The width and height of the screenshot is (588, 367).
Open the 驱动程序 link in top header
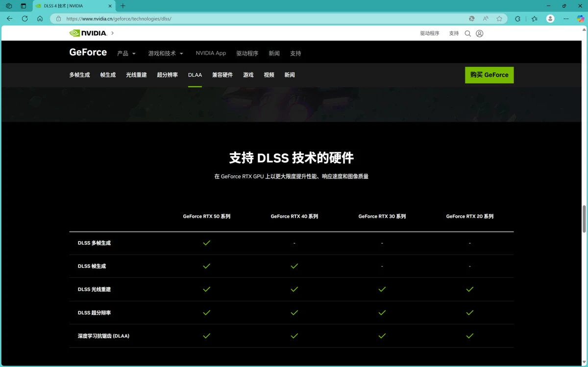(429, 33)
